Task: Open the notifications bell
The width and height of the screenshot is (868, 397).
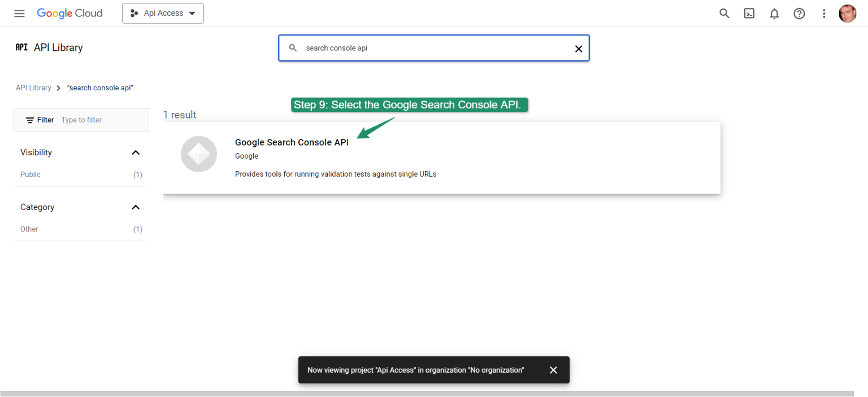Action: tap(774, 13)
